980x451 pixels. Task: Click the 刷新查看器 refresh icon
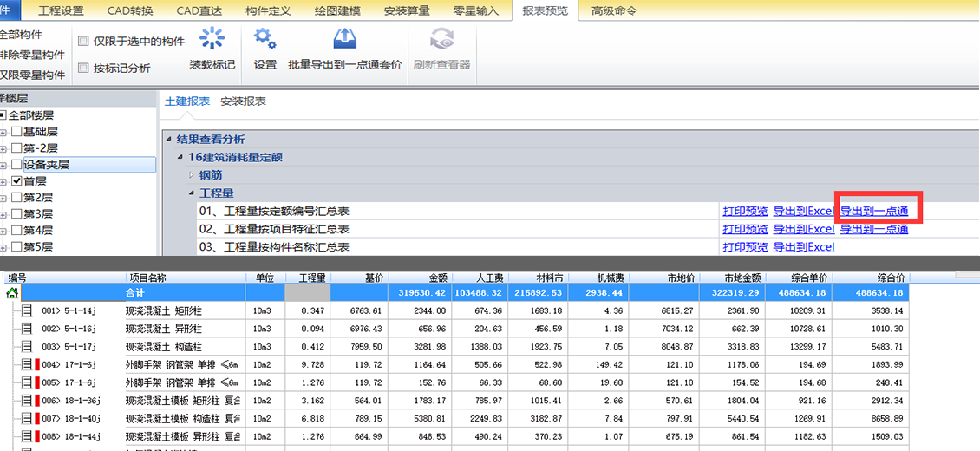click(x=441, y=39)
